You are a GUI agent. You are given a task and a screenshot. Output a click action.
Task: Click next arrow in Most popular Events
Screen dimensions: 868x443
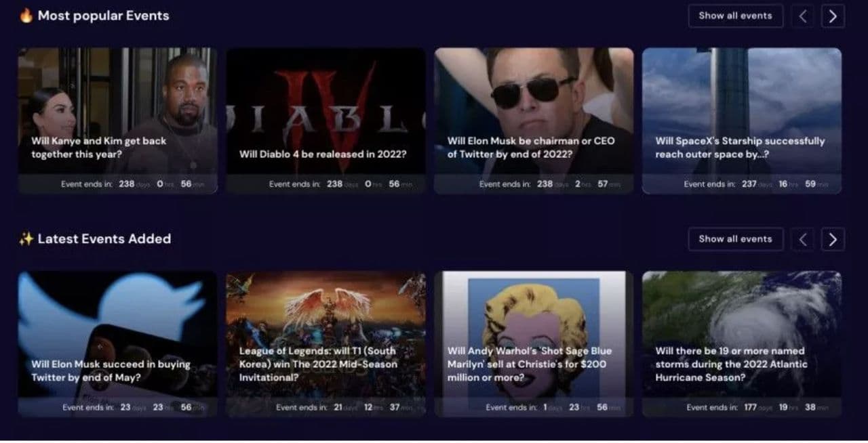coord(833,16)
